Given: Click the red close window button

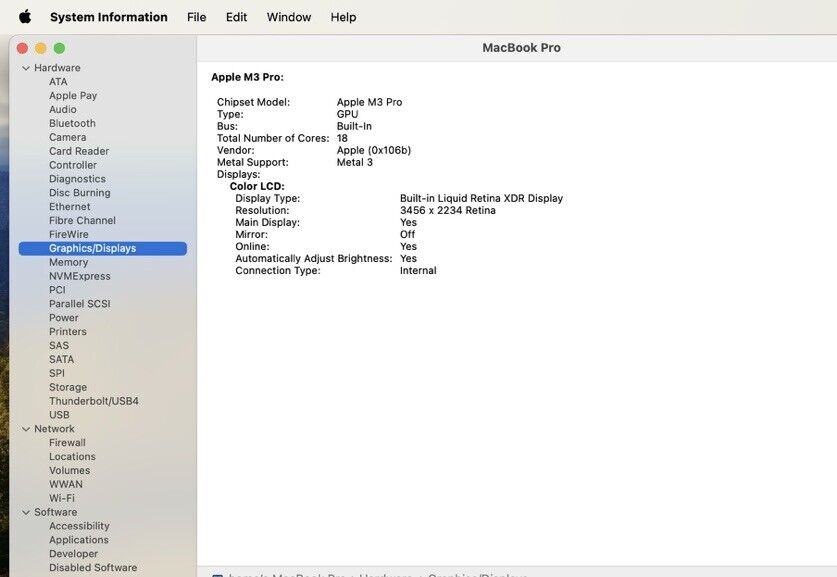Looking at the screenshot, I should [22, 48].
